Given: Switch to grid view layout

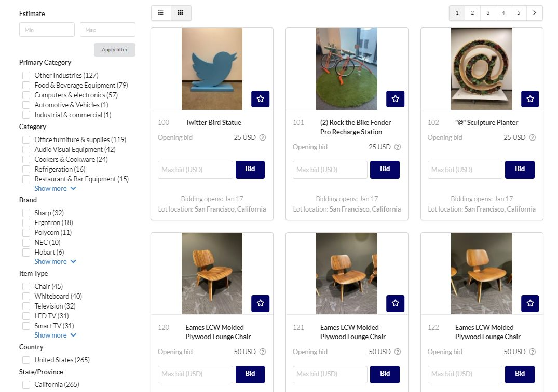Looking at the screenshot, I should [181, 13].
